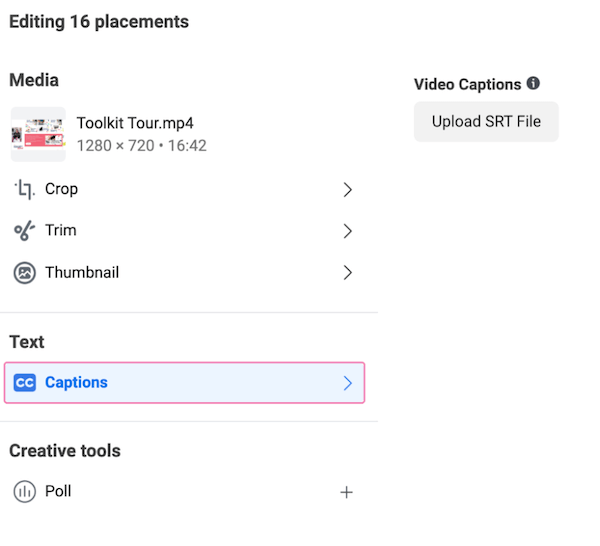Select the Poll creative tool label

pyautogui.click(x=58, y=491)
